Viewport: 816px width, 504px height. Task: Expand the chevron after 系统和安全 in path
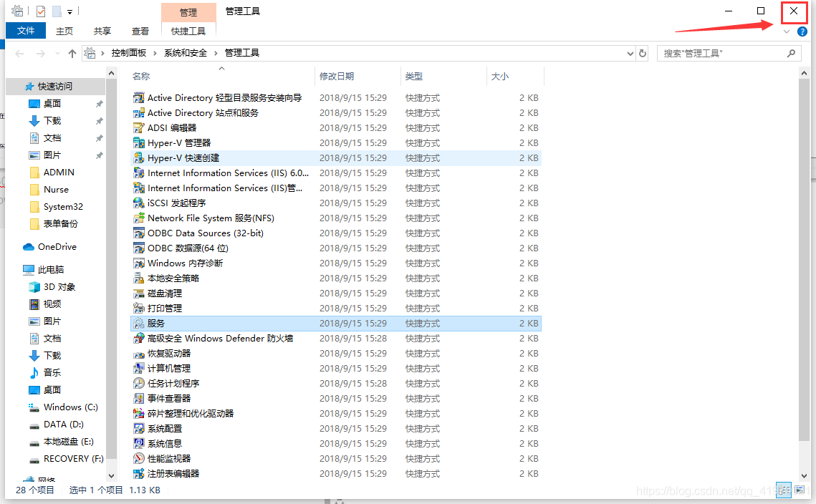pyautogui.click(x=216, y=53)
